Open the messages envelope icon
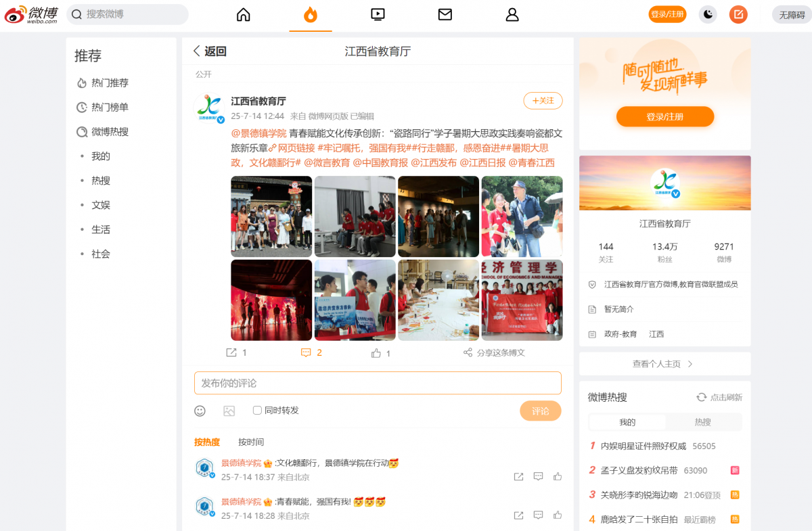Image resolution: width=812 pixels, height=531 pixels. click(x=445, y=14)
